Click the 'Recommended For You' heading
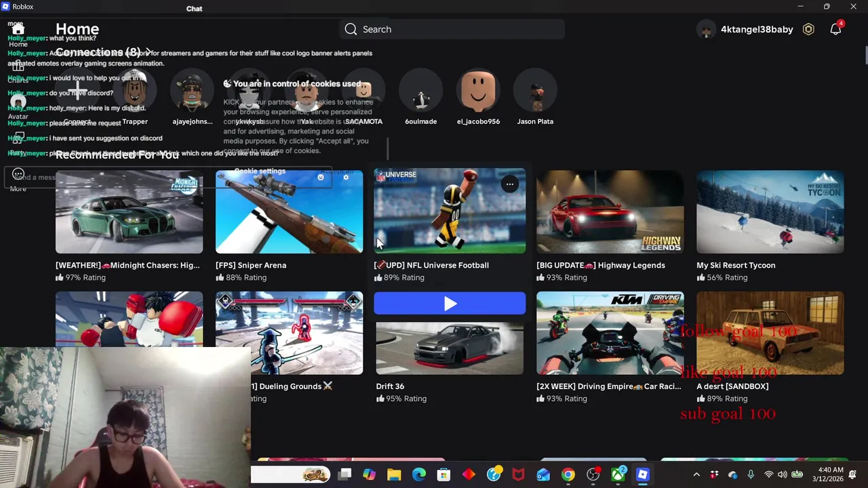 (117, 155)
